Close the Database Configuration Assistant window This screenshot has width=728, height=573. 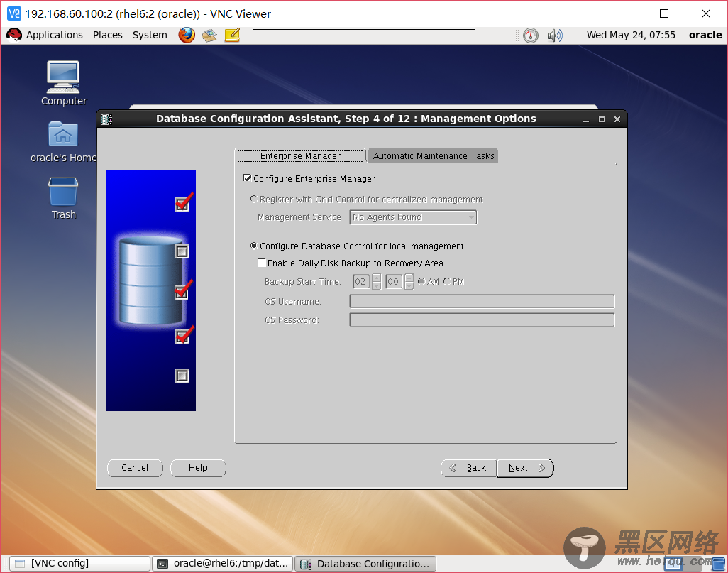[617, 119]
